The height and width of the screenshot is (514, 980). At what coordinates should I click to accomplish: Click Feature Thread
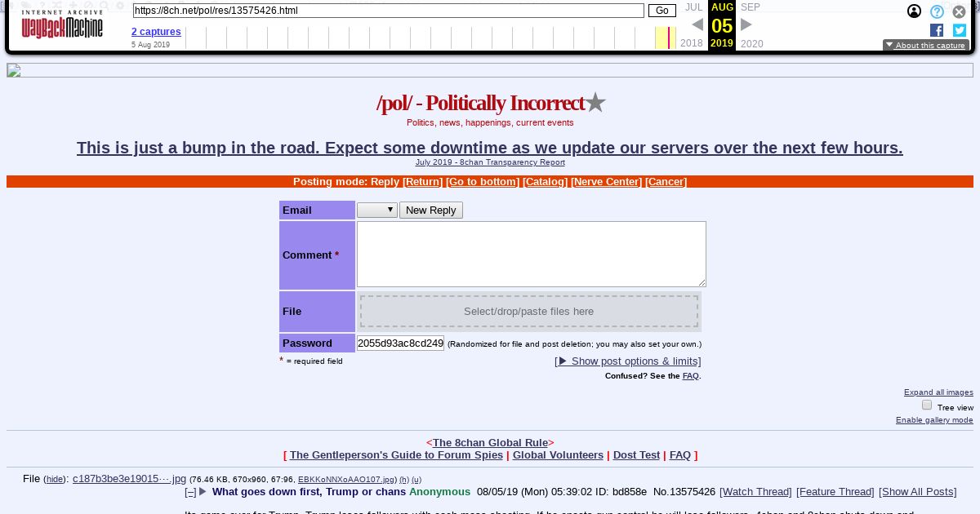[x=835, y=492]
